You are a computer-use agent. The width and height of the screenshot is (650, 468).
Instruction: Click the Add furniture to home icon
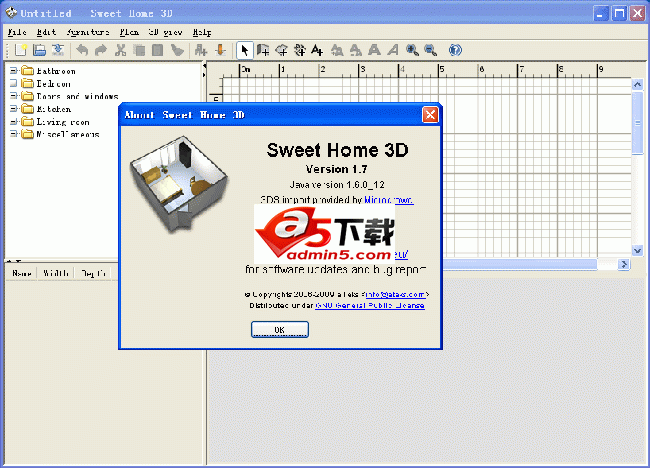tap(201, 50)
